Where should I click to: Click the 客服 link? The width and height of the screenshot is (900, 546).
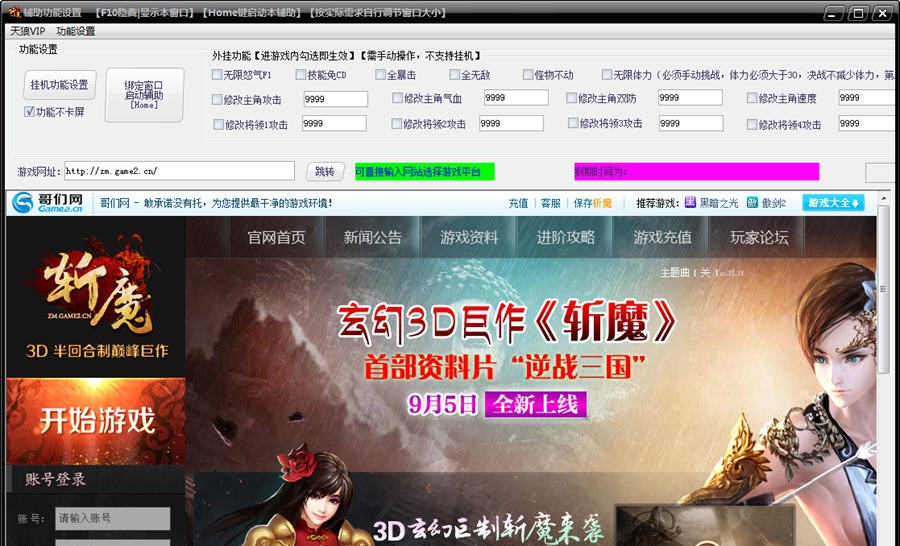[550, 203]
